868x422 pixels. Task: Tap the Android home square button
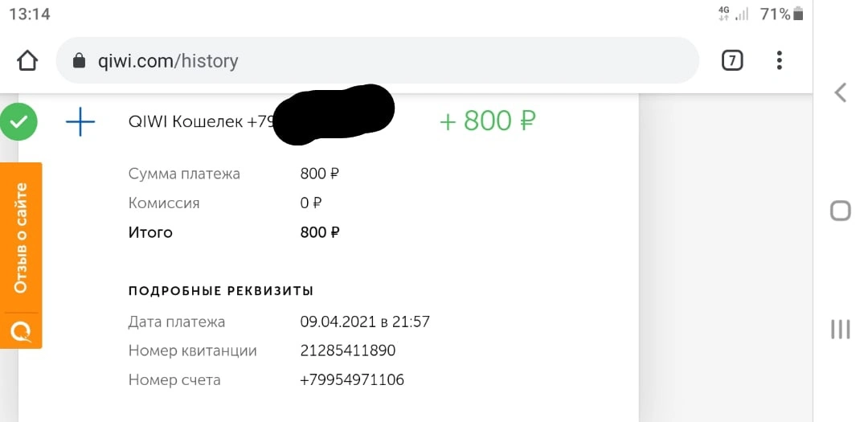click(x=841, y=211)
